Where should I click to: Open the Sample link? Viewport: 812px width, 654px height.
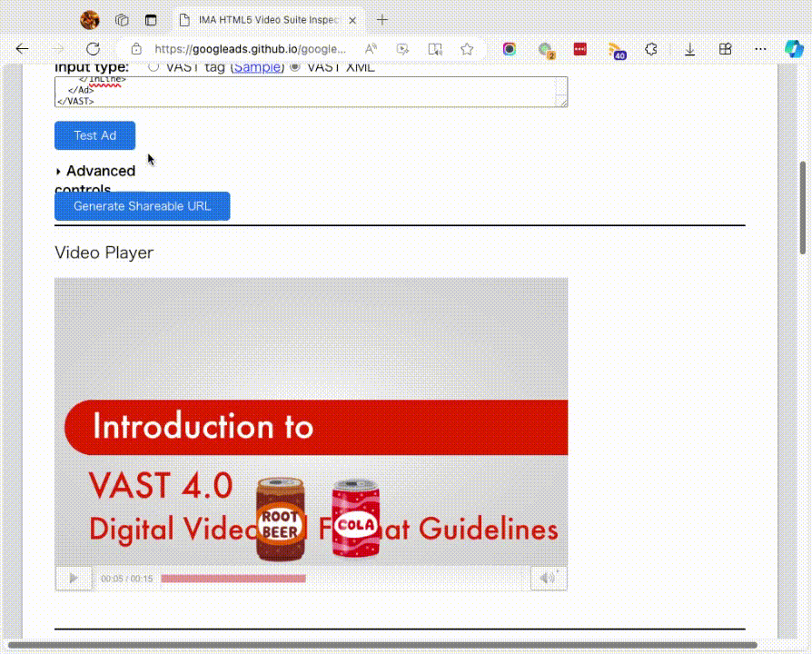pos(257,67)
